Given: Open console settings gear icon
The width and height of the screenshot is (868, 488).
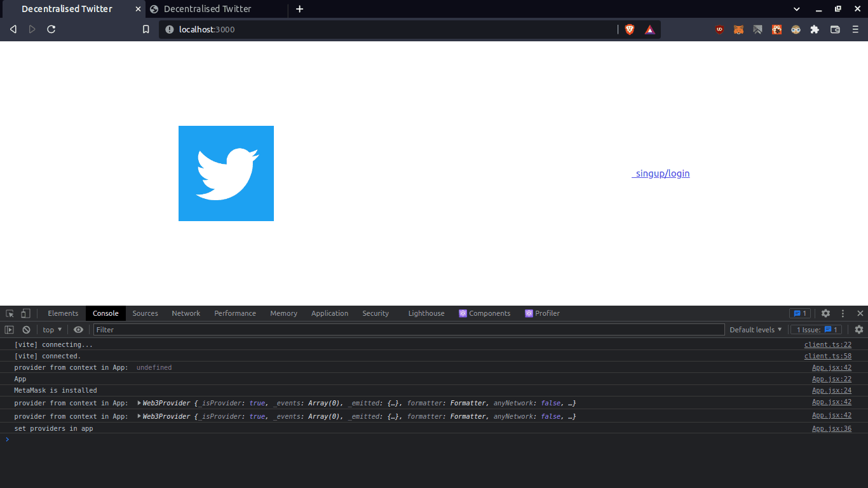Looking at the screenshot, I should point(859,330).
